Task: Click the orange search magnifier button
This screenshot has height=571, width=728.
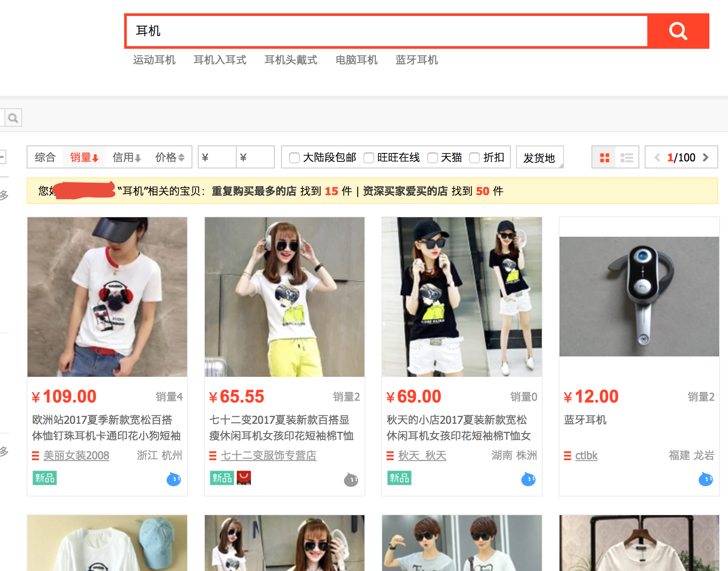Action: pos(678,31)
